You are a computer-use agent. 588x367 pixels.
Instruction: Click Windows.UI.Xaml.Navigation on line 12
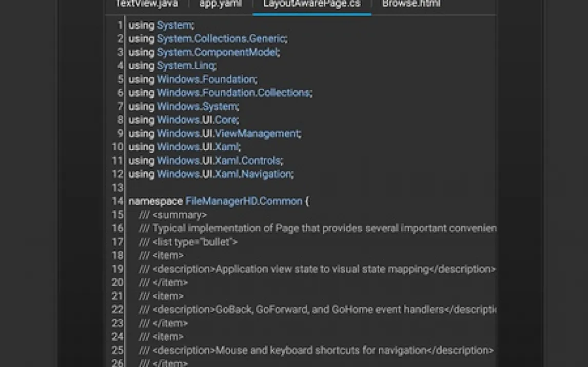pyautogui.click(x=224, y=174)
